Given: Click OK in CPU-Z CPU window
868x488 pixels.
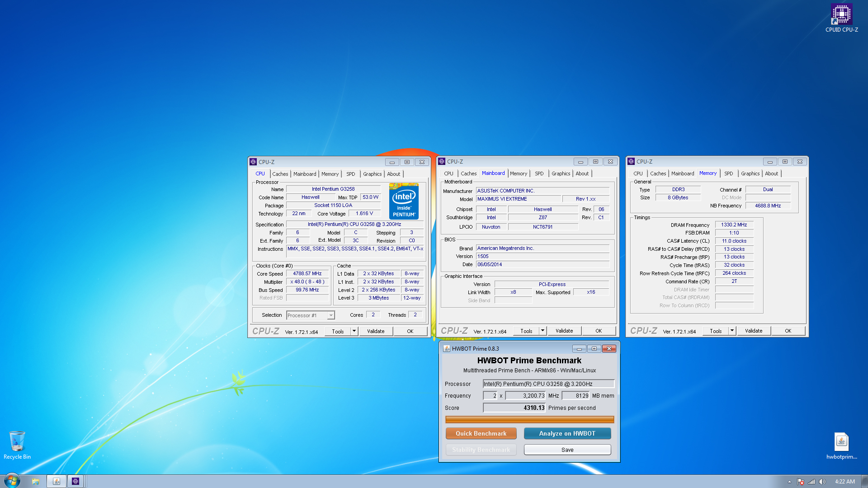Looking at the screenshot, I should (x=410, y=331).
